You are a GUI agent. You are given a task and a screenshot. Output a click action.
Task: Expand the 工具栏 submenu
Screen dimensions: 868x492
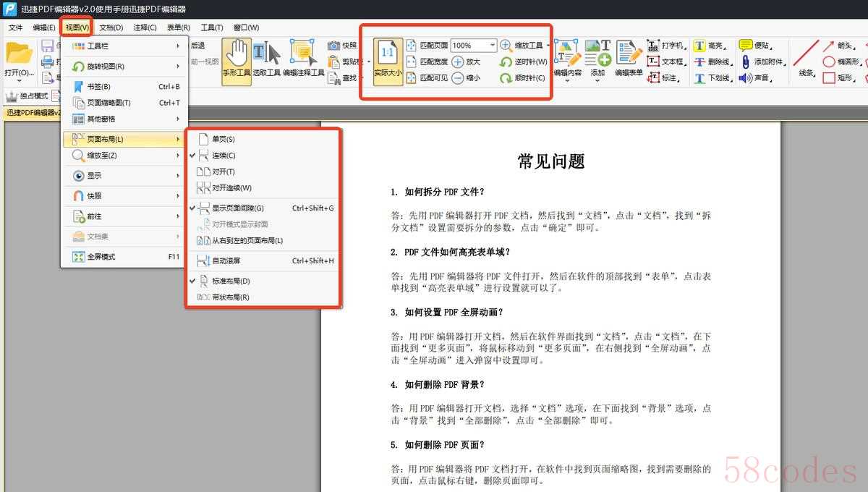[x=124, y=46]
